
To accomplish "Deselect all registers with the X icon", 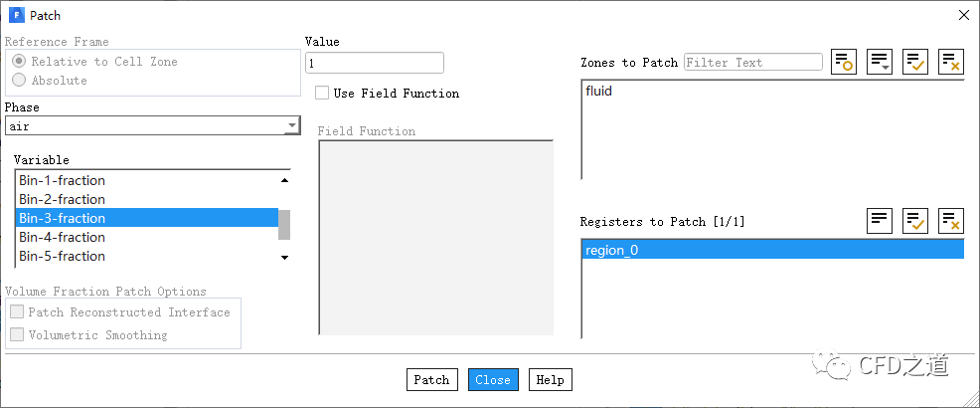I will pos(951,221).
